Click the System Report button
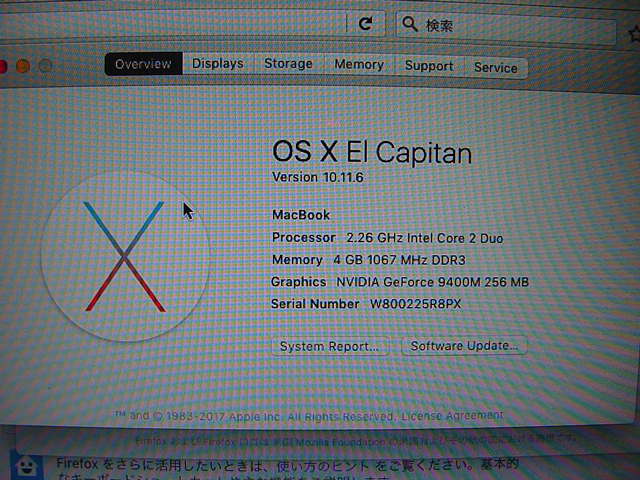The height and width of the screenshot is (480, 640). pyautogui.click(x=330, y=347)
